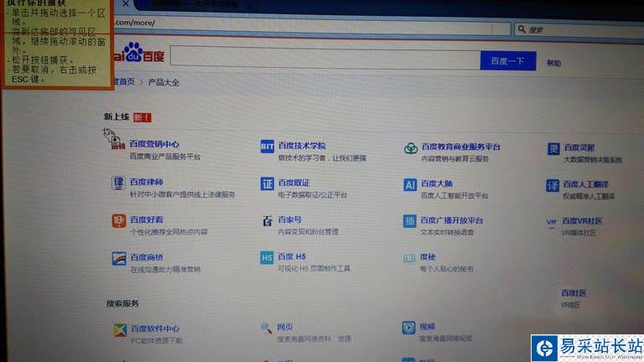This screenshot has width=644, height=362.
Task: Click the 度秘 icon
Action: (x=409, y=258)
